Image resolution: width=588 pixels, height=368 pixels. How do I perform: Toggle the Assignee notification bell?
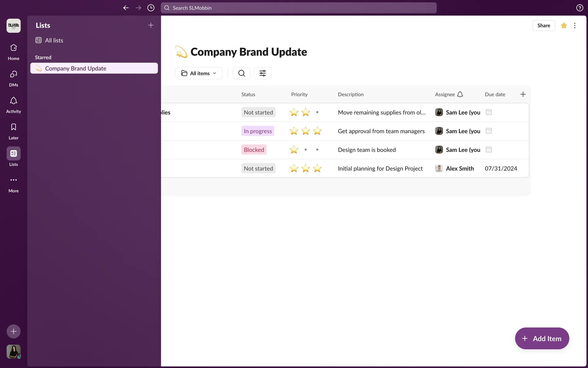[x=460, y=94]
